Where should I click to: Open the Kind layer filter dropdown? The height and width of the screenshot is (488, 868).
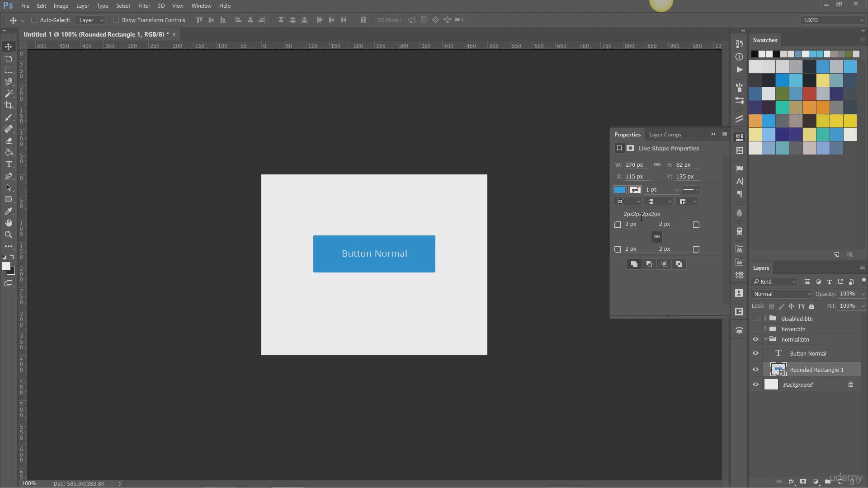pos(774,282)
